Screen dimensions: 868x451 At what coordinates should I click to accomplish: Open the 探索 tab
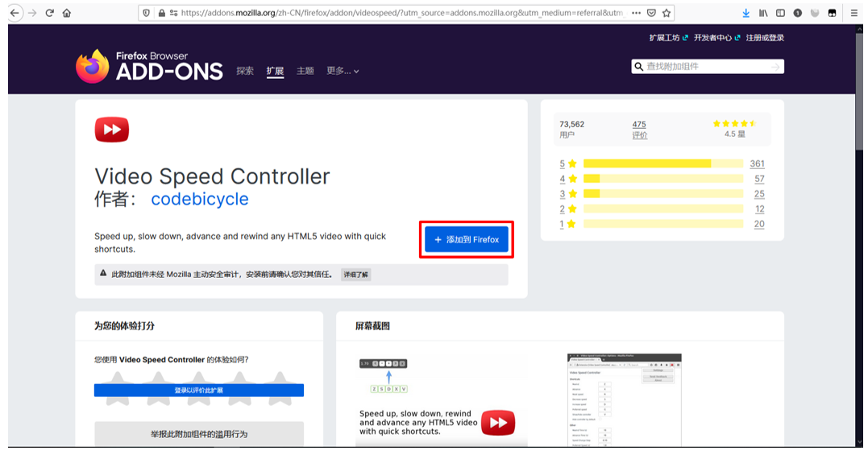tap(245, 71)
